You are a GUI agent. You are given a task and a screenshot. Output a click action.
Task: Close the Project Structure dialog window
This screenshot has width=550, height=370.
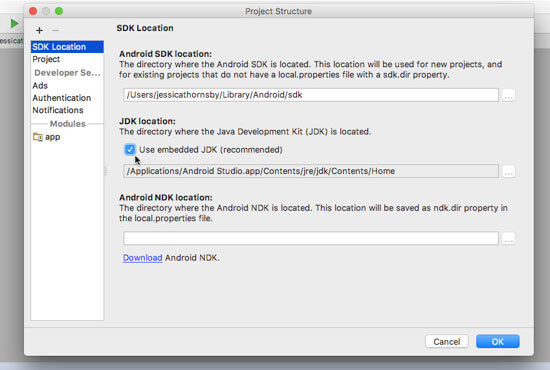pos(33,11)
